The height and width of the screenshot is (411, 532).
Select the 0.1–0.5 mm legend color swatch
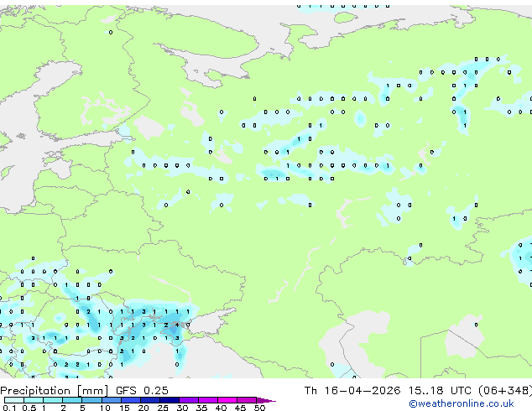[x=14, y=400]
